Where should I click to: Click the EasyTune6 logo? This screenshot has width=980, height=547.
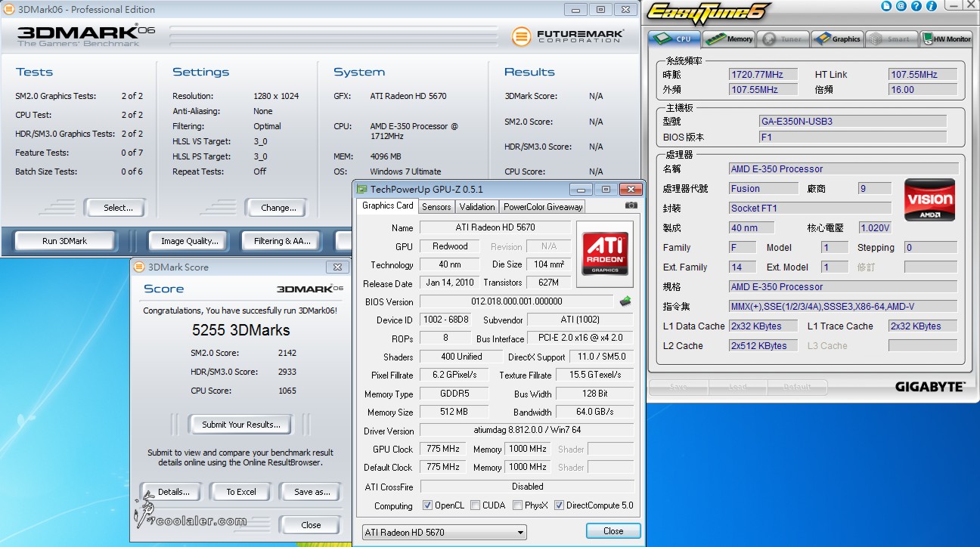pyautogui.click(x=707, y=13)
